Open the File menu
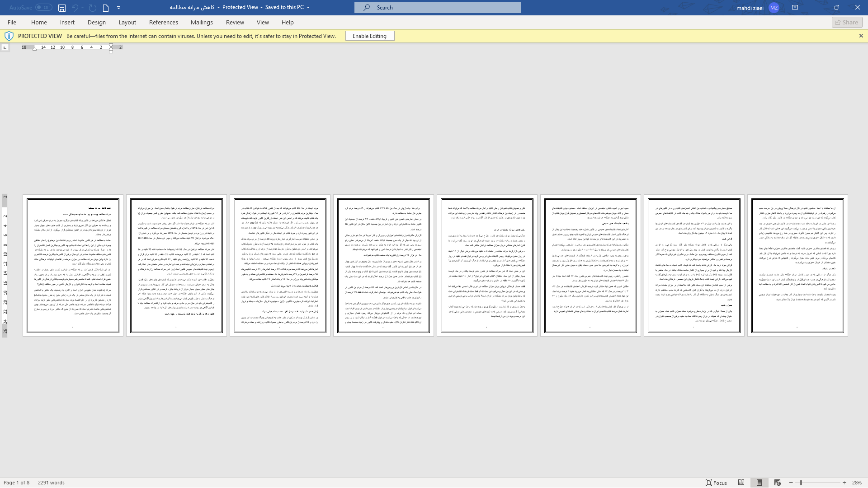868x488 pixels. coord(12,22)
